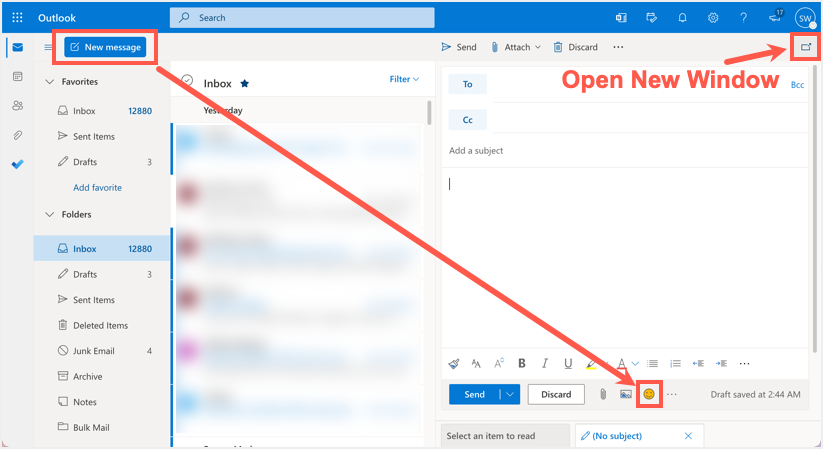823x449 pixels.
Task: Open the Files paperclip module in left rail
Action: [x=17, y=135]
